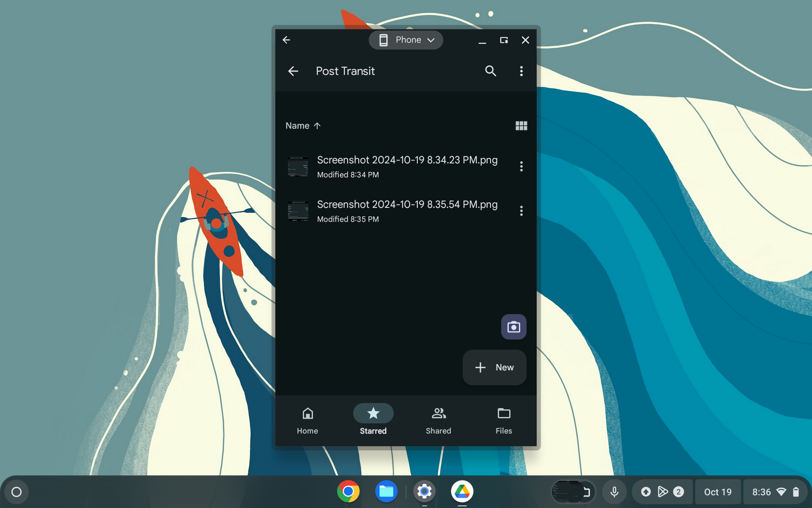Click the Phone dropdown selector

pyautogui.click(x=406, y=40)
